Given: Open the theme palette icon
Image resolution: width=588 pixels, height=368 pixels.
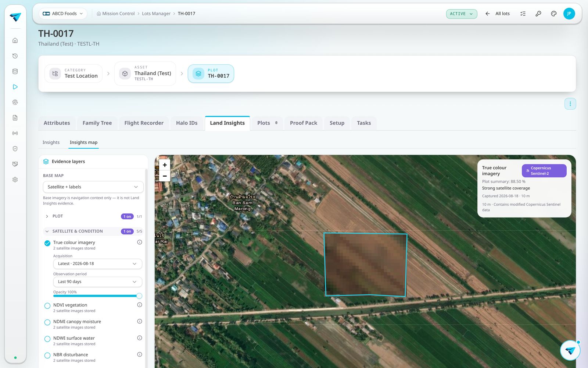Looking at the screenshot, I should pyautogui.click(x=554, y=14).
